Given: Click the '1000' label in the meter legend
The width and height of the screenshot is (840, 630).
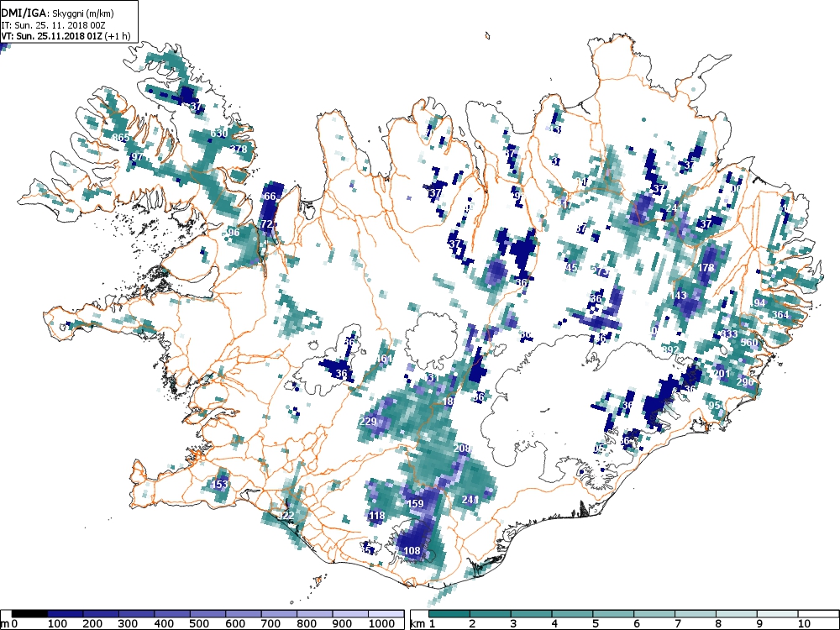Looking at the screenshot, I should (x=381, y=623).
